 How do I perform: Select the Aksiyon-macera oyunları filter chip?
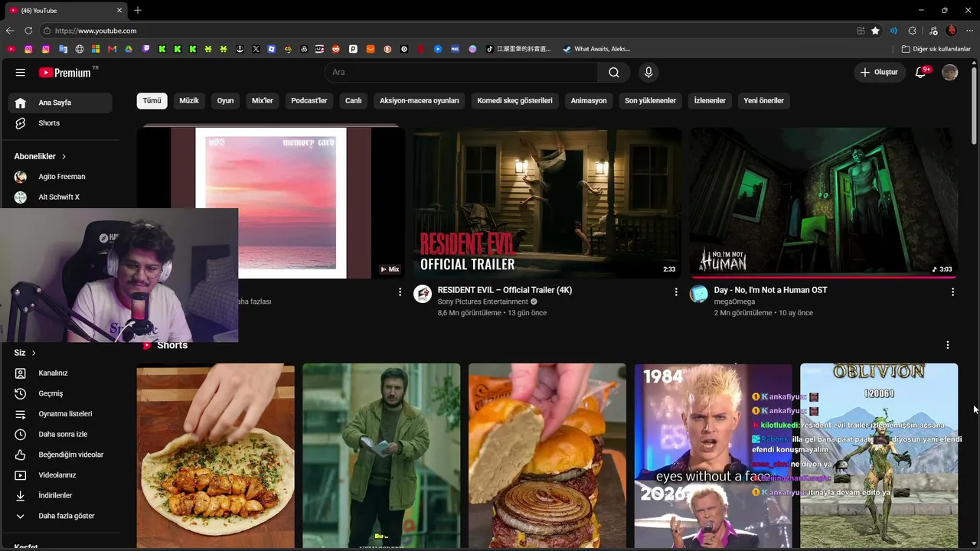(x=420, y=100)
